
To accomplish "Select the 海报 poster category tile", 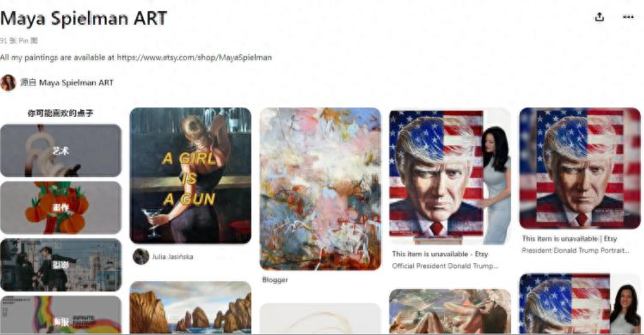I will click(61, 315).
